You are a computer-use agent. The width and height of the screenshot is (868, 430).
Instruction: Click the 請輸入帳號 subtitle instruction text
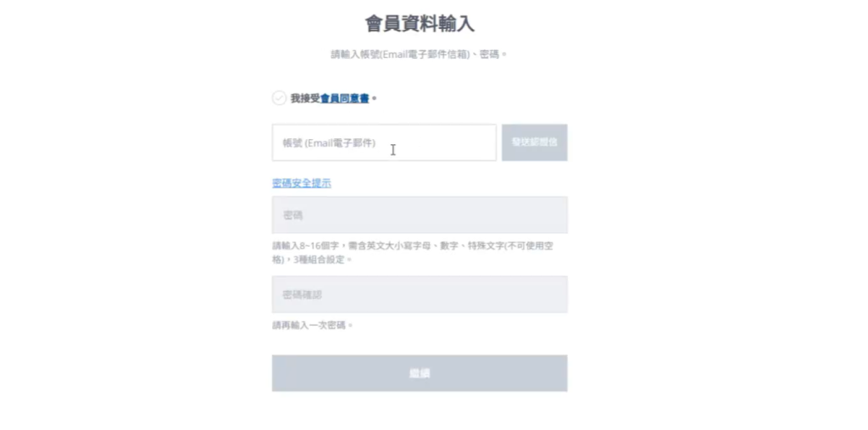click(419, 54)
